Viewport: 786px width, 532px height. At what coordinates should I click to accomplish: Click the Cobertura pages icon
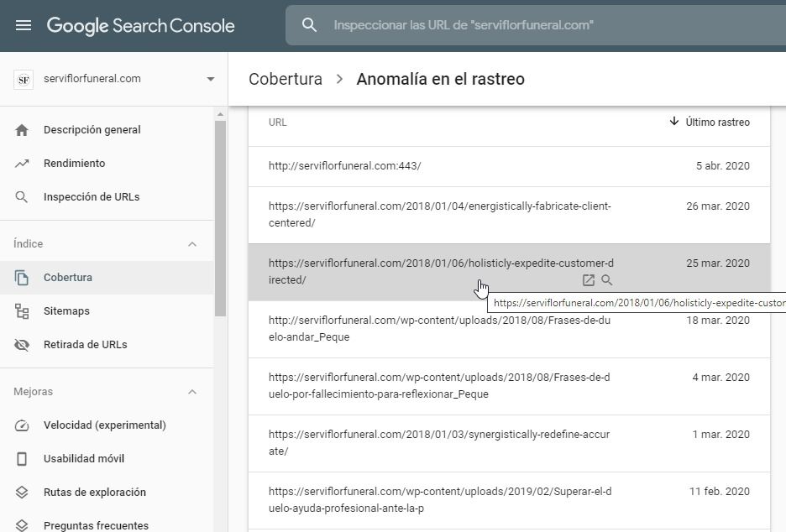point(22,278)
